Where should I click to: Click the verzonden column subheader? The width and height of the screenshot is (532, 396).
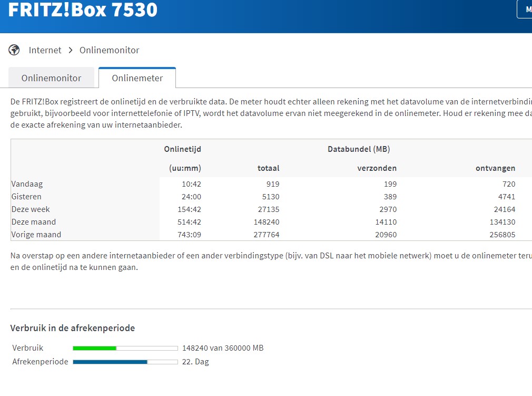[377, 168]
